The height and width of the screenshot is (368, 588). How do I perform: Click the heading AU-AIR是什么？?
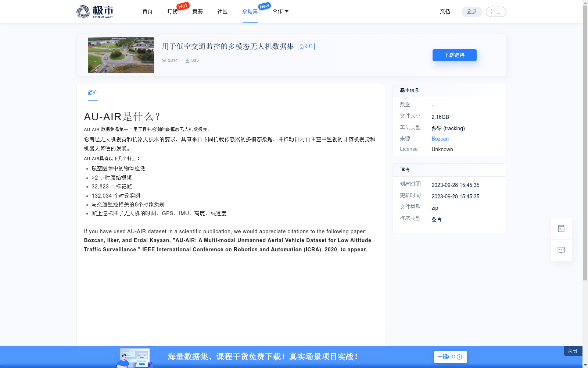click(122, 117)
